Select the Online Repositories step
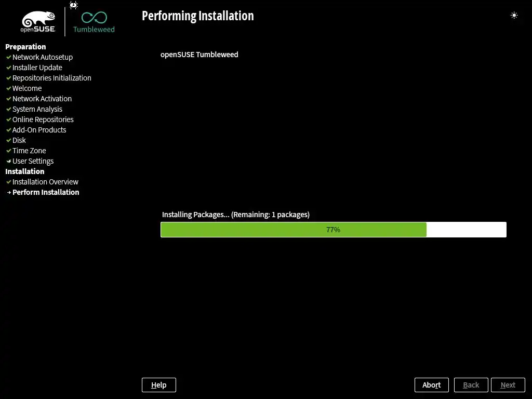 tap(43, 120)
